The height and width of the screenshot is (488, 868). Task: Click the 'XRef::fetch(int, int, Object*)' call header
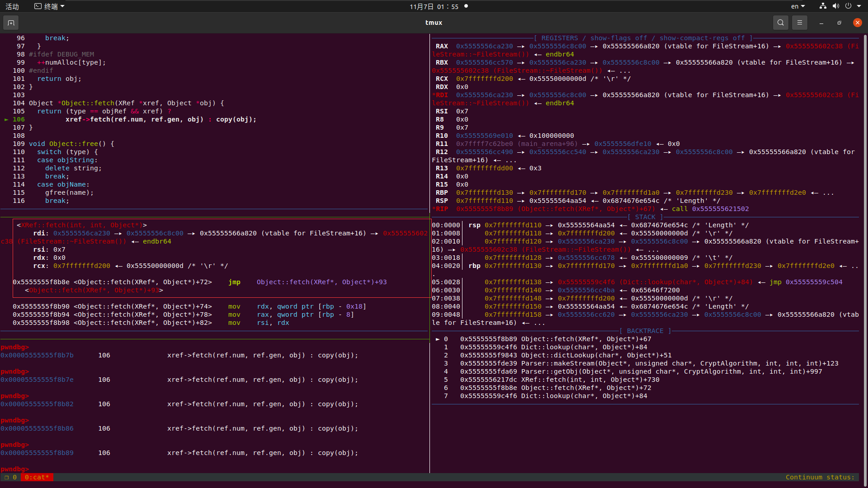coord(82,225)
